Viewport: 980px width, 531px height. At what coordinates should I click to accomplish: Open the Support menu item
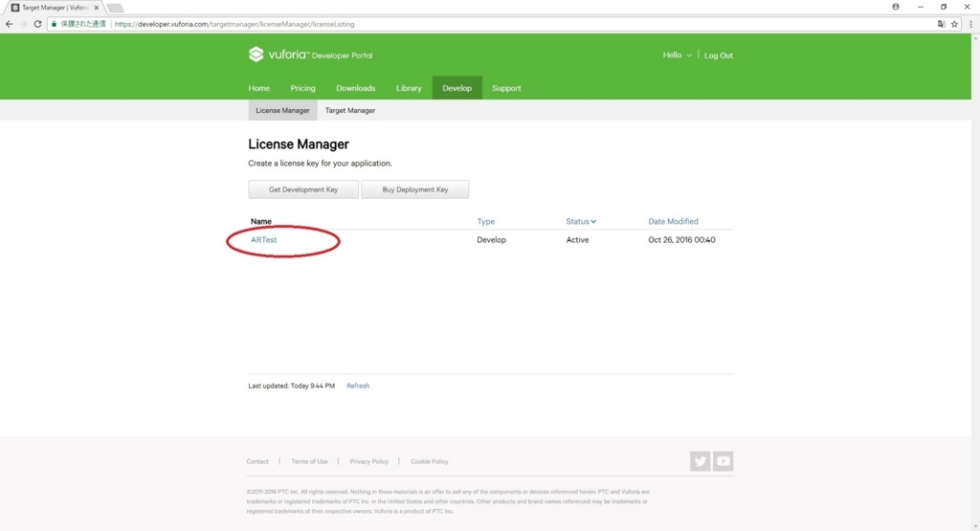(506, 88)
